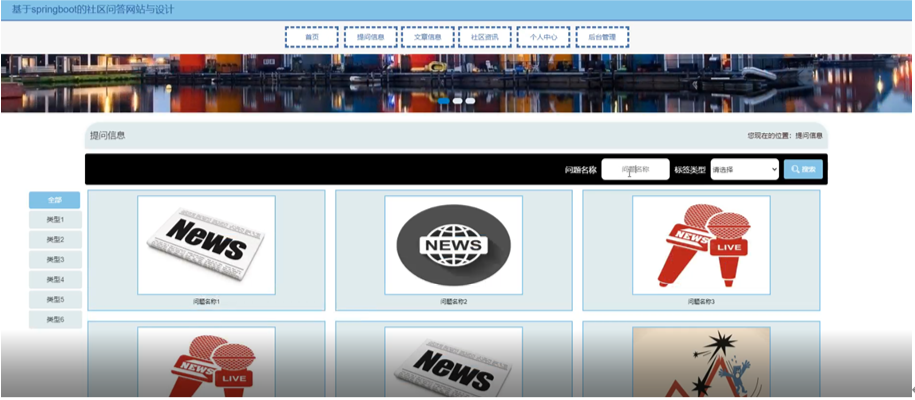This screenshot has height=400, width=915.
Task: Select the 类型4 category filter
Action: tap(55, 279)
